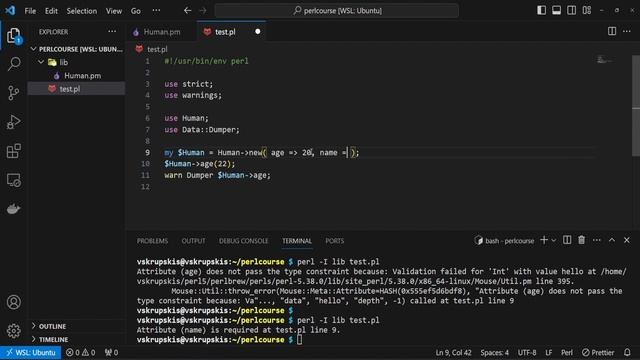Viewport: 640px width, 360px height.
Task: Toggle the primary side bar
Action: (x=541, y=10)
